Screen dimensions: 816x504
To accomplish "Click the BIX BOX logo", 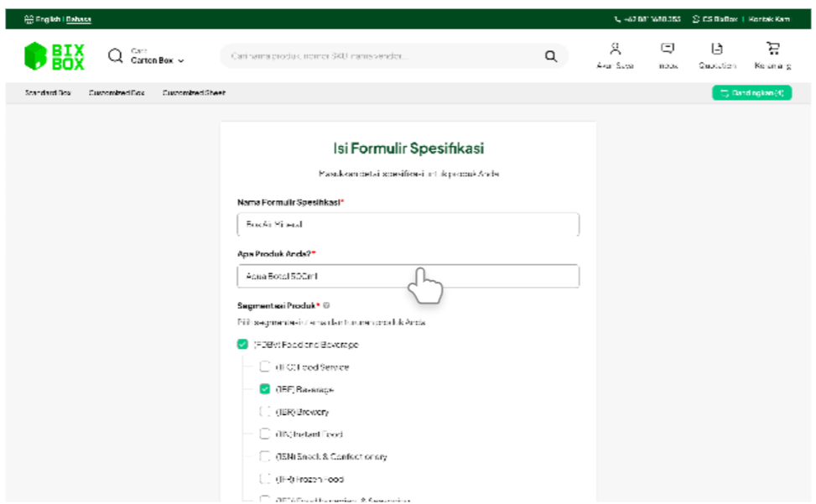I will click(x=55, y=56).
